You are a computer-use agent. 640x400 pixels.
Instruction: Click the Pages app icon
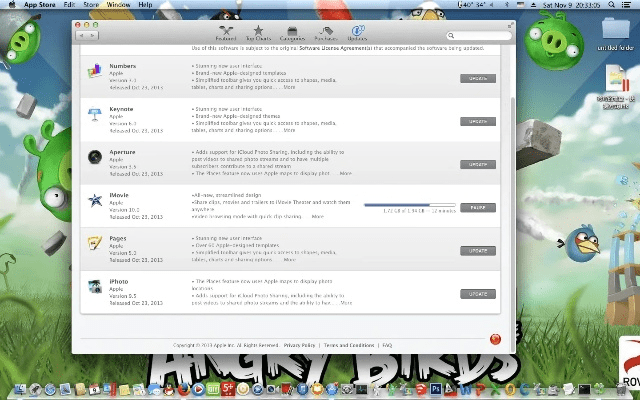point(94,243)
